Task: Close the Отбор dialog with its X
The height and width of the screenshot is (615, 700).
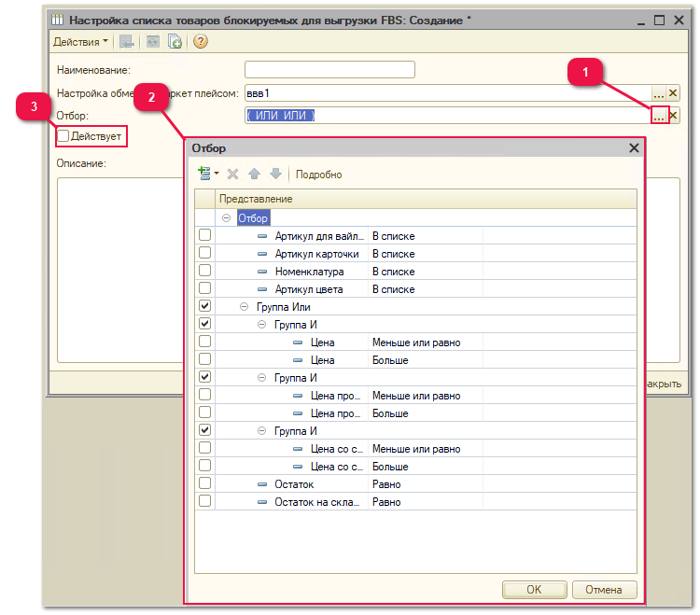Action: (634, 148)
